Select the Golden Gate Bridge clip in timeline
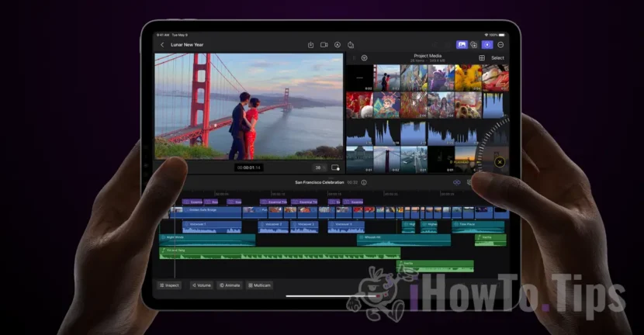Viewport: 644px width, 335px height. tap(206, 210)
